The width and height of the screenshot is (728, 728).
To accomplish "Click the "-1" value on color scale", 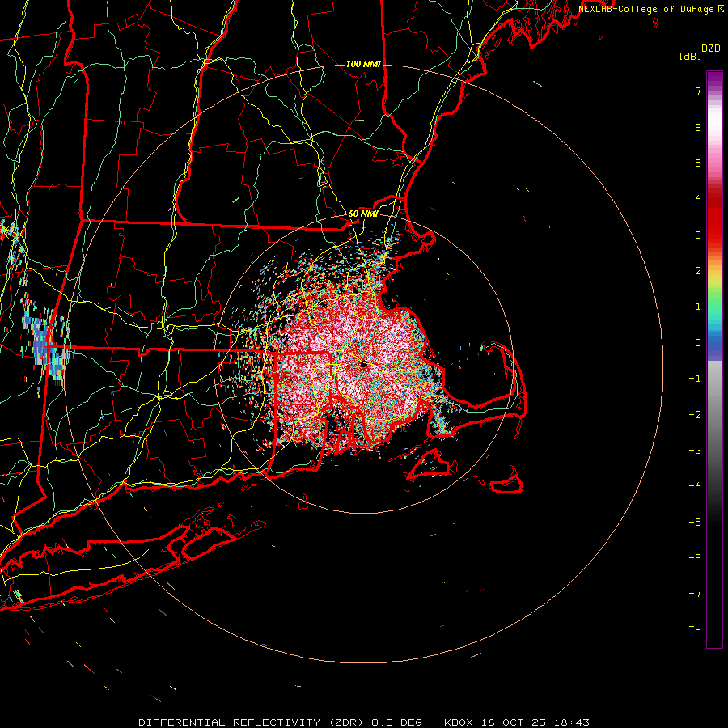I will [x=695, y=379].
